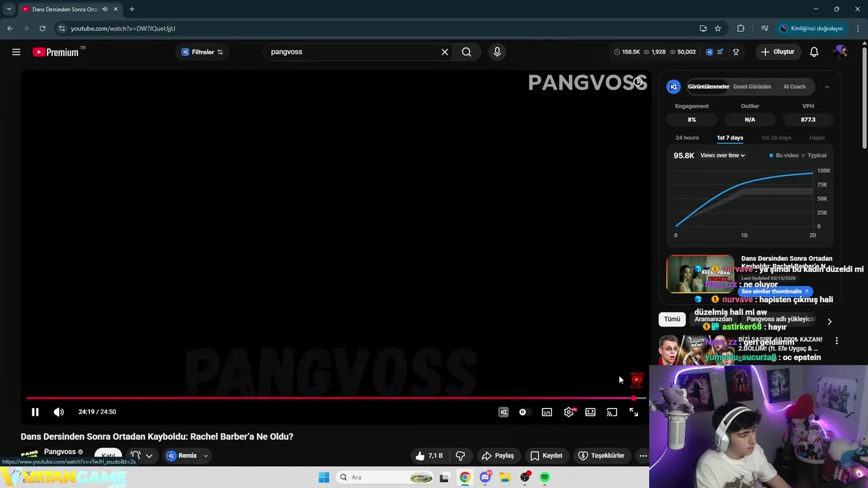Clear the pangvoss search text
Viewport: 868px width, 488px height.
pyautogui.click(x=445, y=52)
